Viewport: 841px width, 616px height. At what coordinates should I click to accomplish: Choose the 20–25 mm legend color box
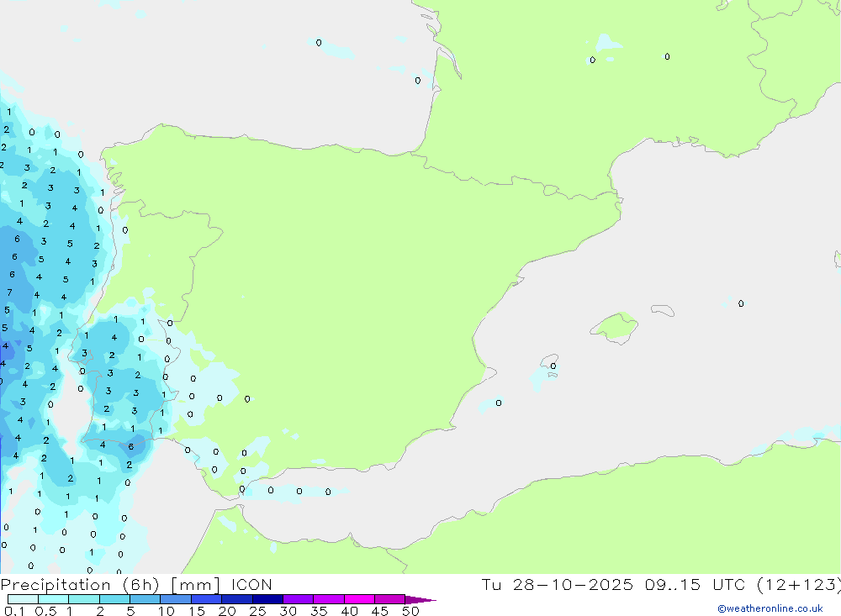coord(236,599)
